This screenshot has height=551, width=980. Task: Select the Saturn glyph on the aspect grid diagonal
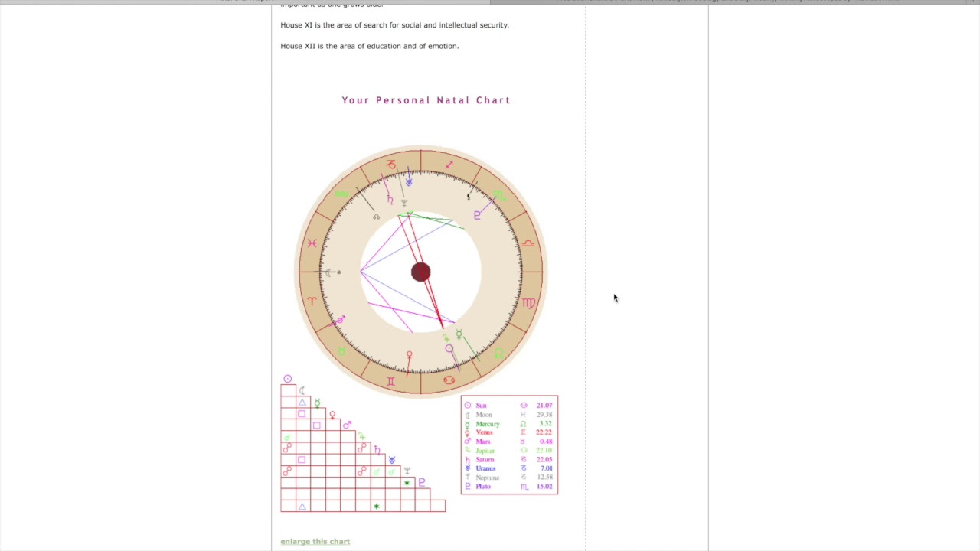pos(377,449)
